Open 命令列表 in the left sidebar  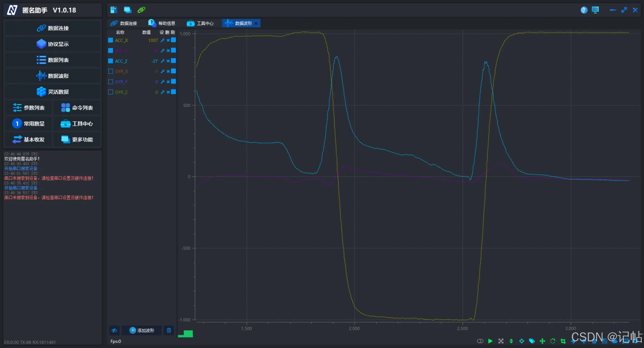77,108
